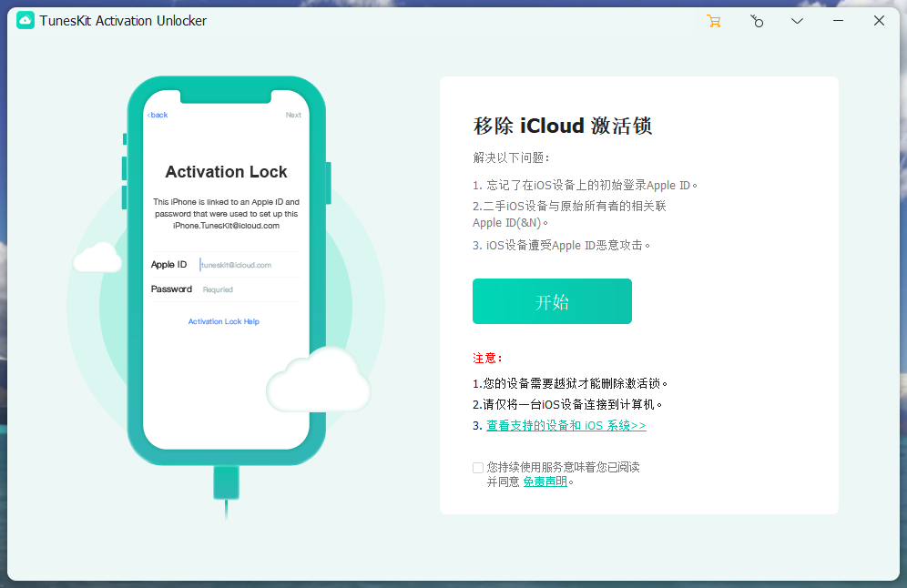The image size is (907, 588).
Task: Expand the title bar dropdown menu chevron
Action: [797, 22]
